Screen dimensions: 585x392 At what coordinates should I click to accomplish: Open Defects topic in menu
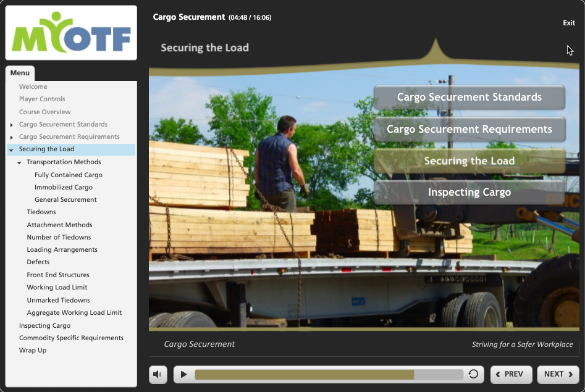(x=38, y=262)
